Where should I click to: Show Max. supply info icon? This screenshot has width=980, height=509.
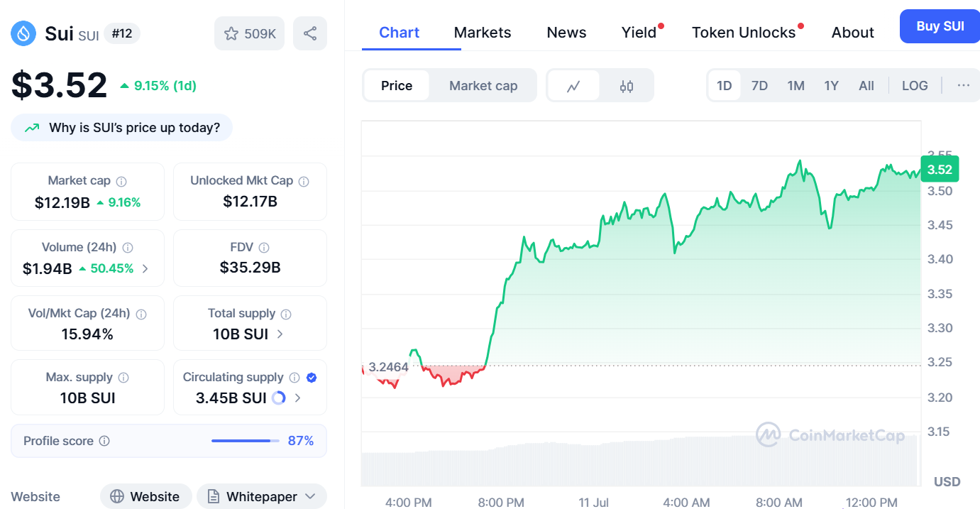pos(123,378)
